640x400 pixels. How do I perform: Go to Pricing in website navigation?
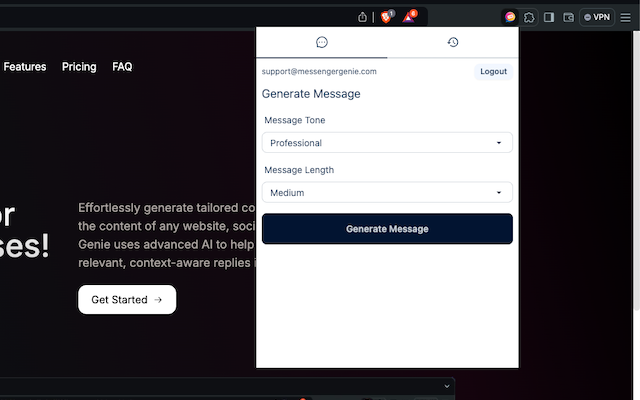click(x=79, y=67)
